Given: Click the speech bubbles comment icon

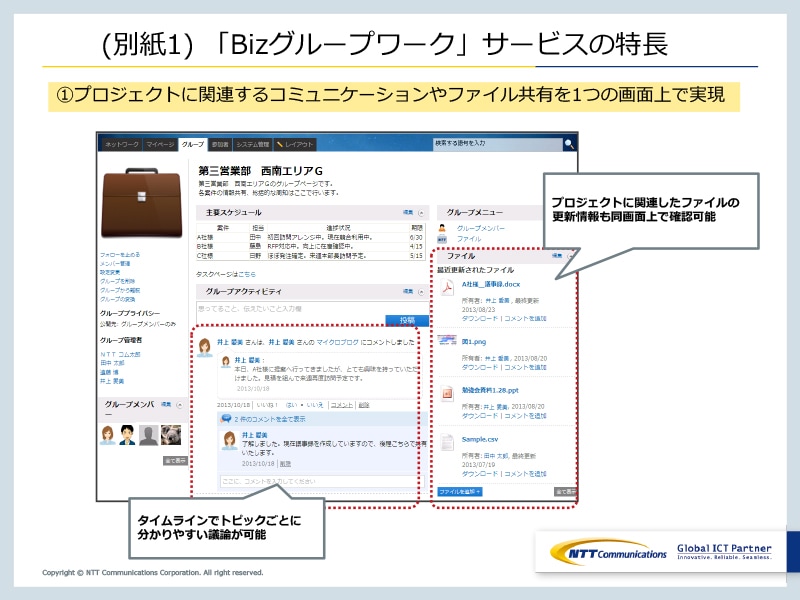Looking at the screenshot, I should coord(226,419).
